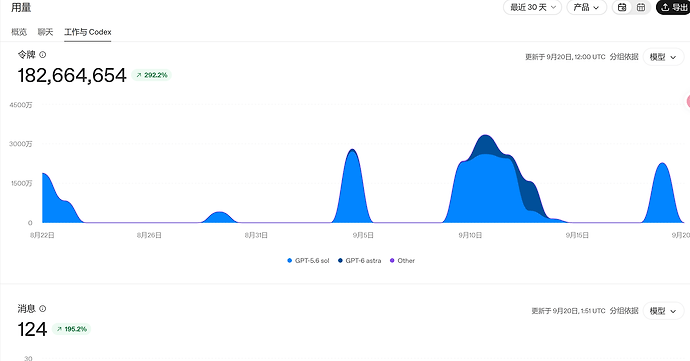This screenshot has height=361, width=690.
Task: Click the 292.2% increase badge
Action: point(152,75)
